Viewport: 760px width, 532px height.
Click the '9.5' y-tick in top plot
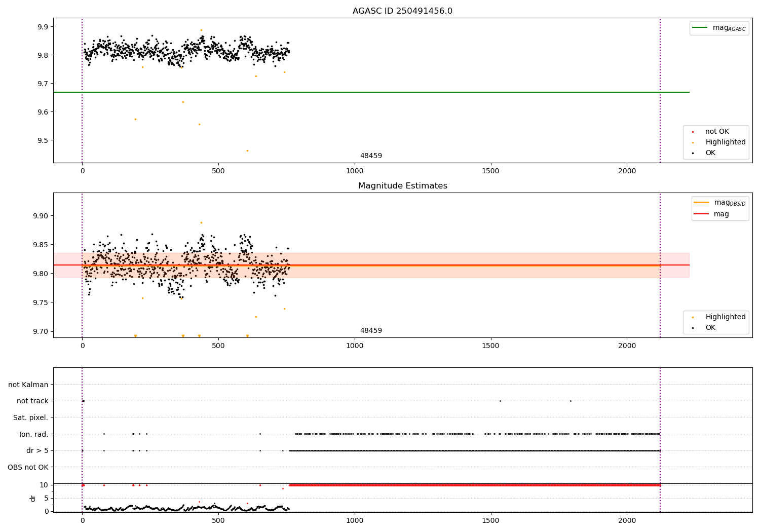[x=43, y=140]
